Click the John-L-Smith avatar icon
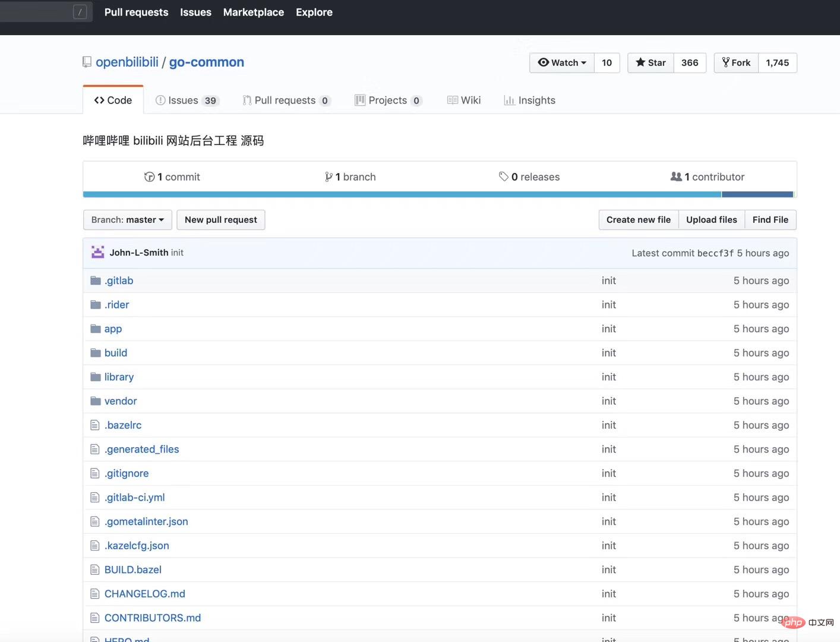Screen dimensions: 840x642 (x=98, y=252)
